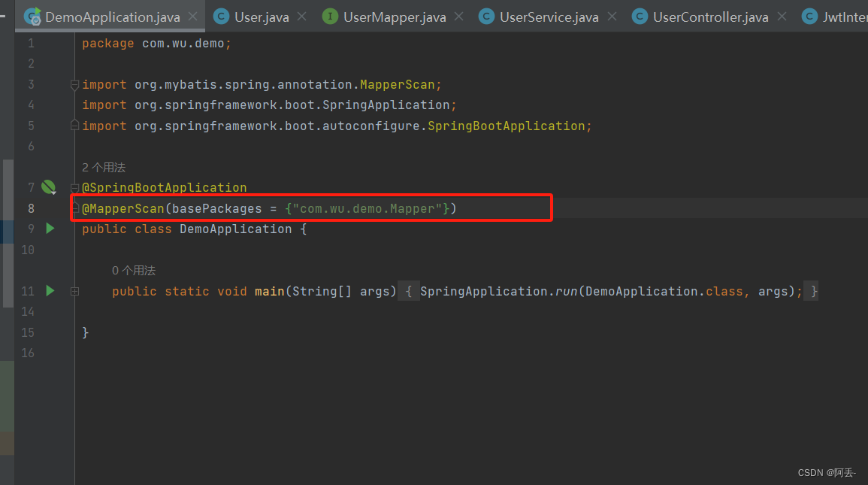Click the class icon on User.java tab

[x=220, y=14]
